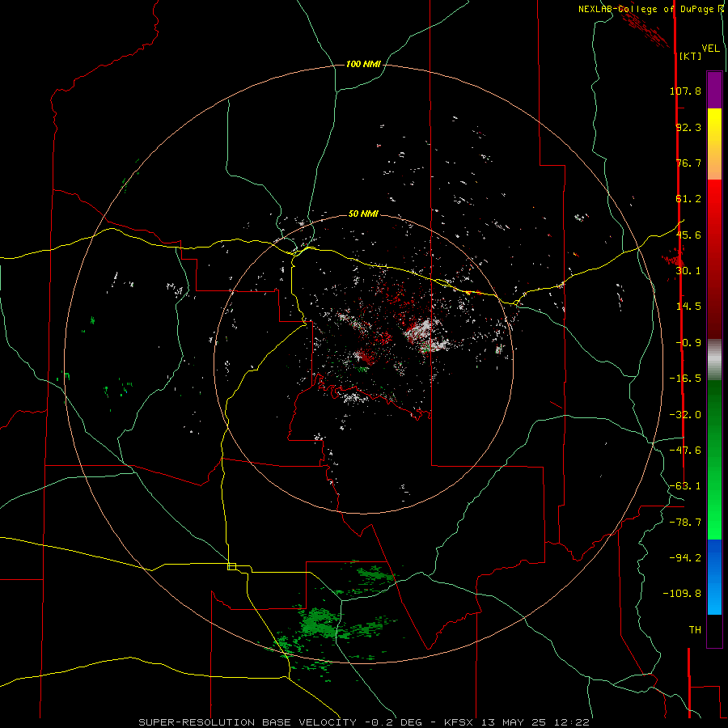Select the 45.6 scale value
The width and height of the screenshot is (728, 728).
[x=688, y=235]
